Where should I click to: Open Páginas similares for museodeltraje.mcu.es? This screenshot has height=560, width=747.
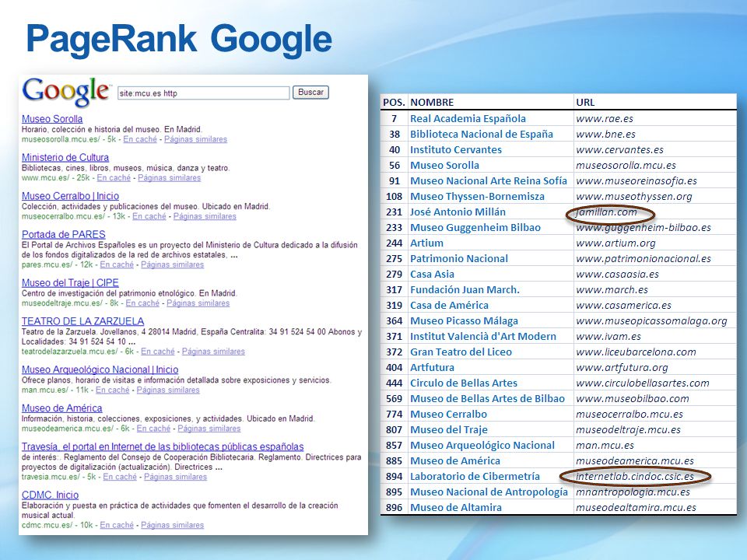click(x=198, y=303)
